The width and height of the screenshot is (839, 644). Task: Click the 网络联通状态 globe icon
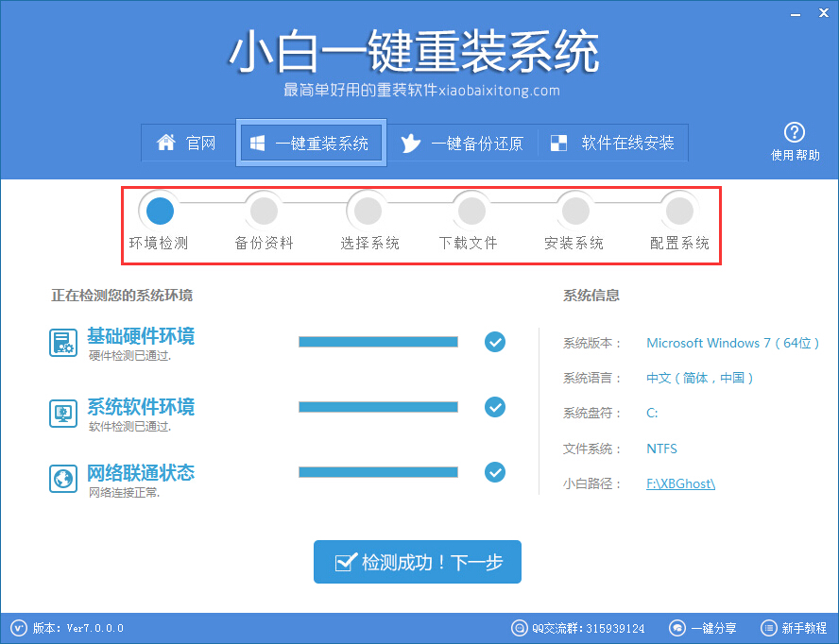tap(62, 478)
